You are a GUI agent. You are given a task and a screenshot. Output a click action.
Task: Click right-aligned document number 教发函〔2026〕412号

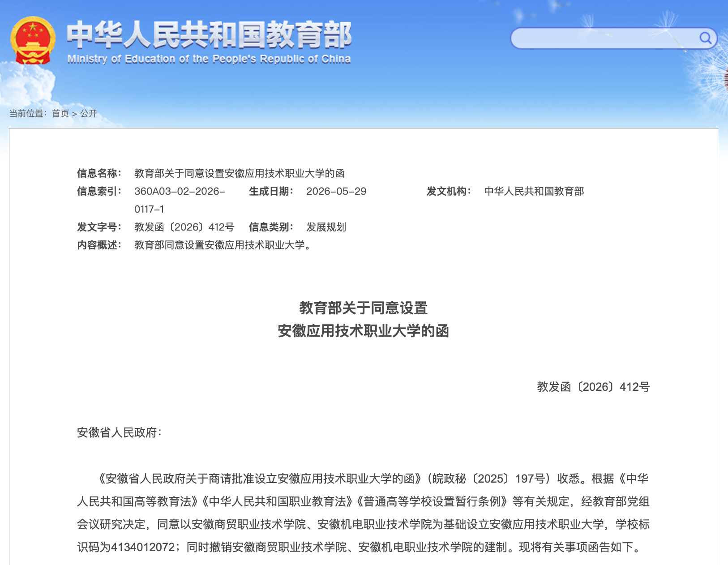(x=593, y=387)
